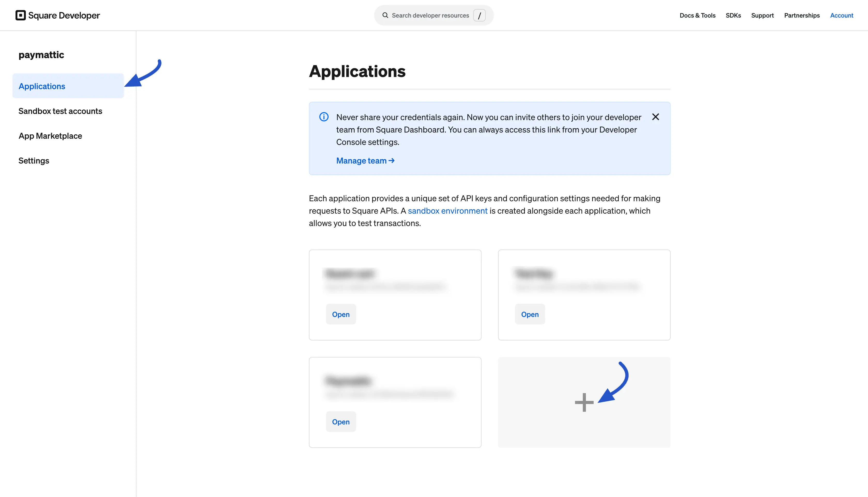Click the info icon in banner

point(324,117)
